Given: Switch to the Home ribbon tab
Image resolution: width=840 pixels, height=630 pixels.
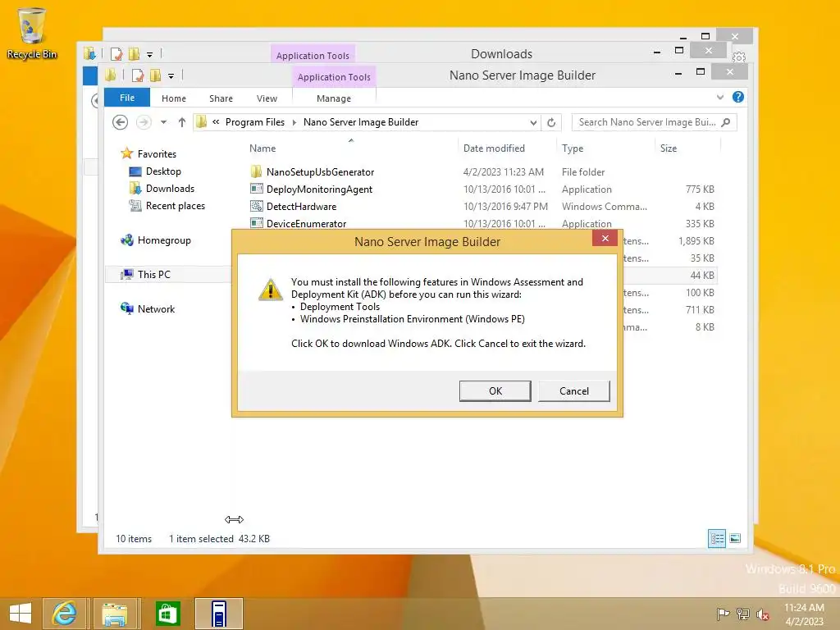Looking at the screenshot, I should (174, 98).
